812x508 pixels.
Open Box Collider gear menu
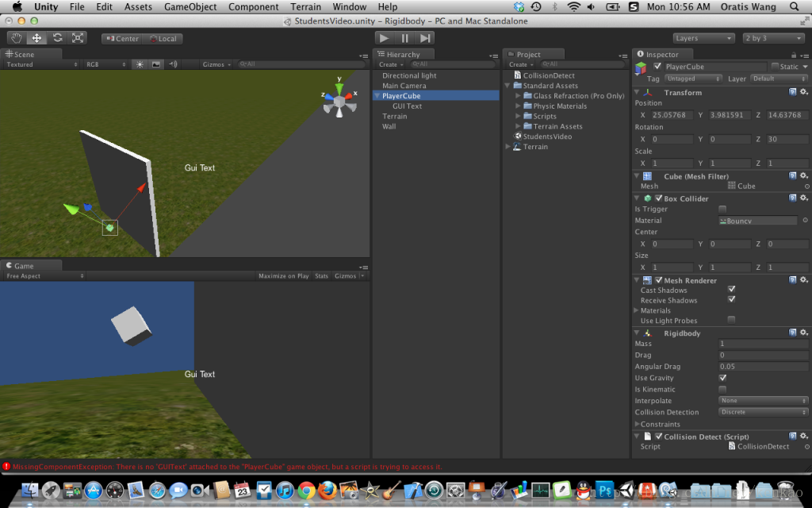[x=804, y=198]
